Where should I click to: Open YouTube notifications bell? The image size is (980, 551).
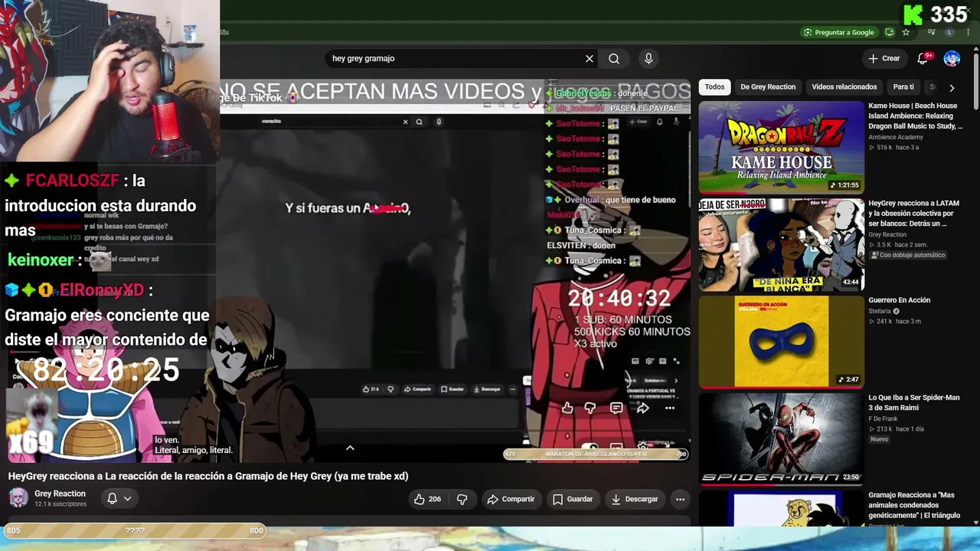point(923,58)
